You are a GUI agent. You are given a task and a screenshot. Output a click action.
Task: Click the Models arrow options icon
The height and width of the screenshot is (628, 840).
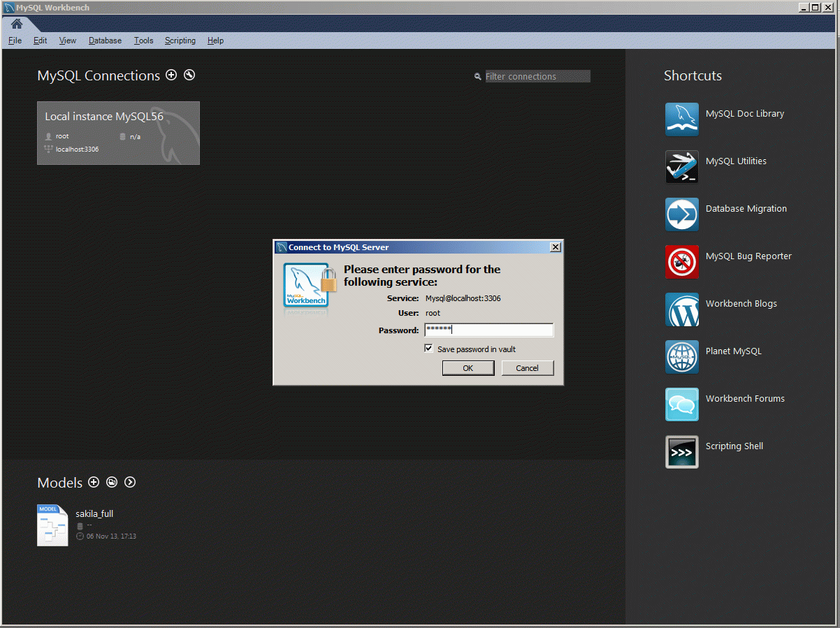(x=130, y=482)
